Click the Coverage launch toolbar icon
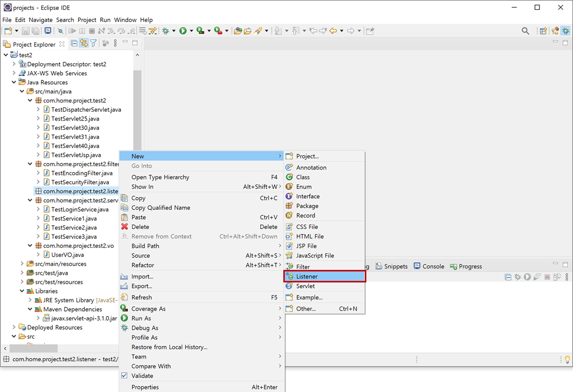This screenshot has width=573, height=392. 200,31
